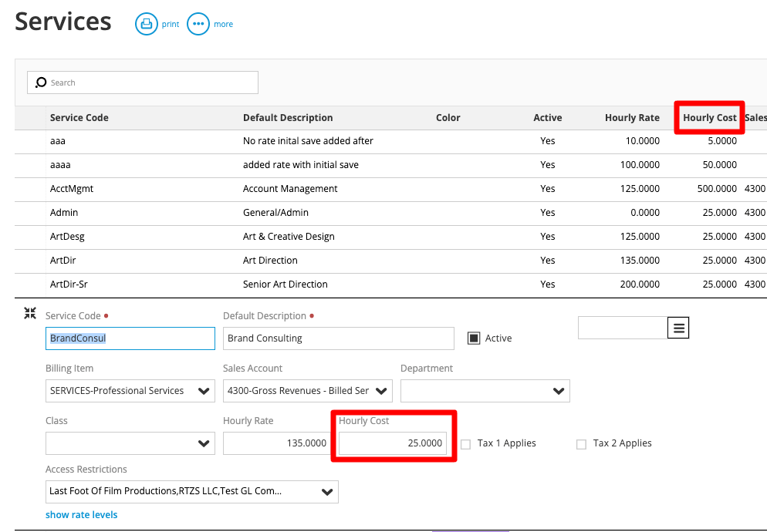Expand the Class dropdown
This screenshot has width=767, height=532.
coord(130,443)
